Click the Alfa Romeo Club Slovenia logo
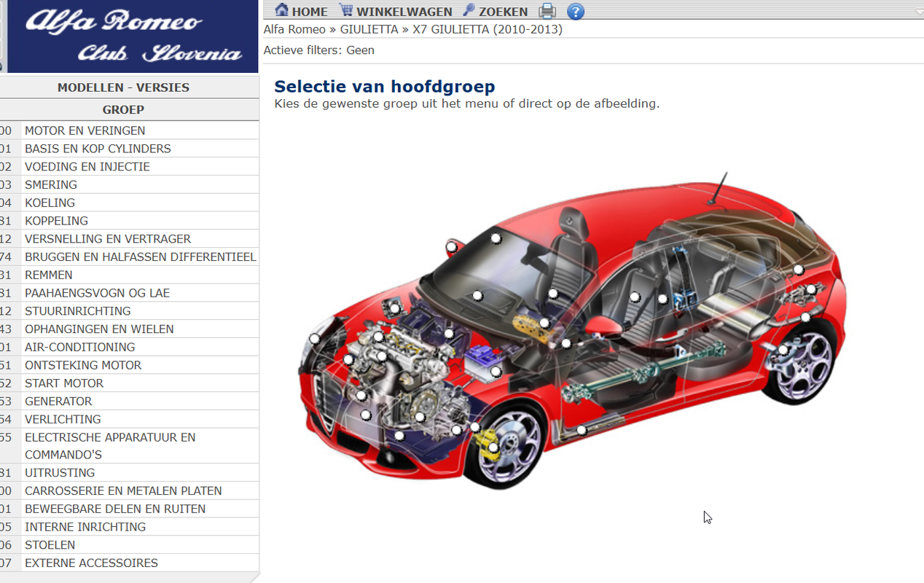 [133, 36]
